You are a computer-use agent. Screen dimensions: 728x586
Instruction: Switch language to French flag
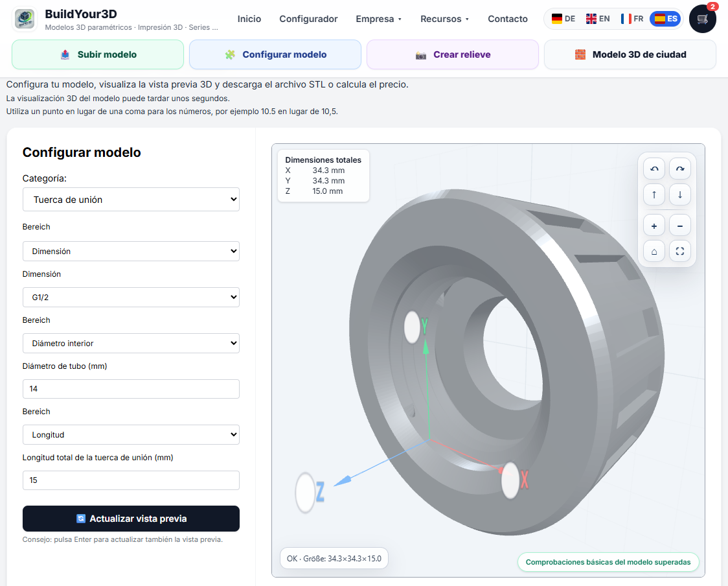point(632,19)
